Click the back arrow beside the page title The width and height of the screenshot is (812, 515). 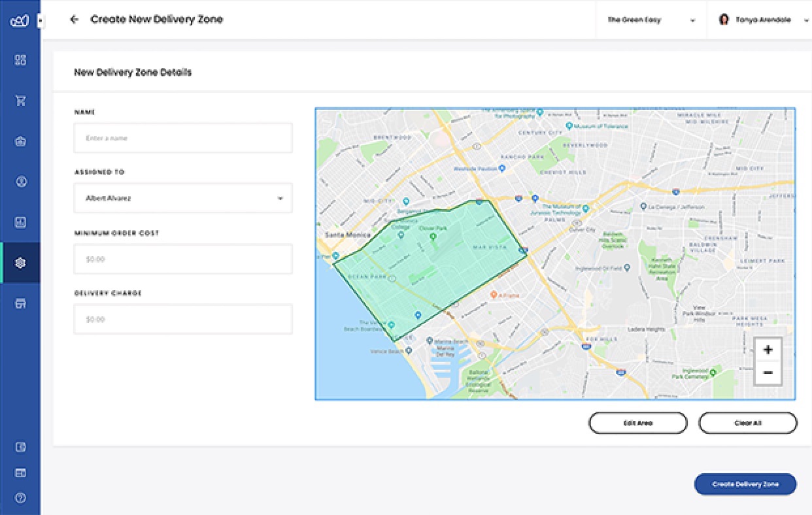coord(74,20)
